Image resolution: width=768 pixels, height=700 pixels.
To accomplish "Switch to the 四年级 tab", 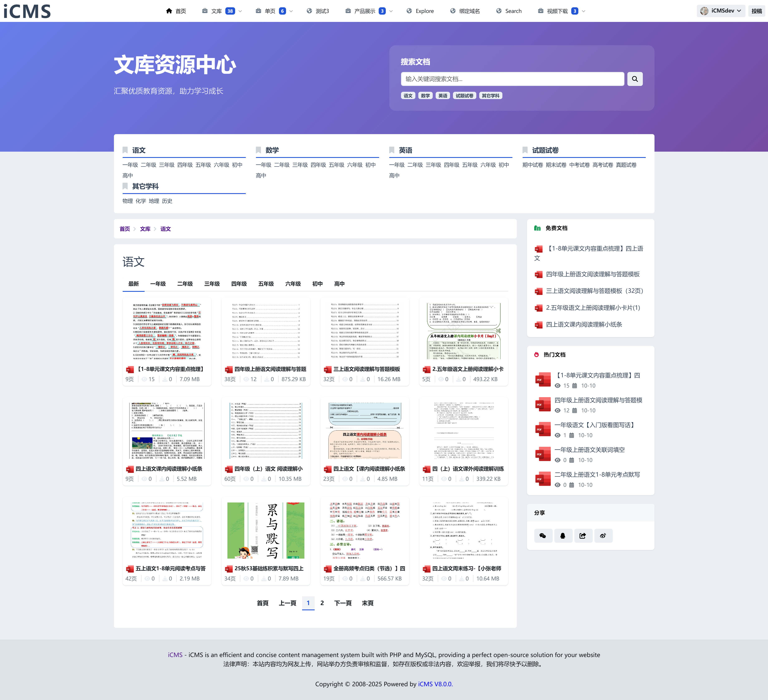I will pyautogui.click(x=239, y=284).
